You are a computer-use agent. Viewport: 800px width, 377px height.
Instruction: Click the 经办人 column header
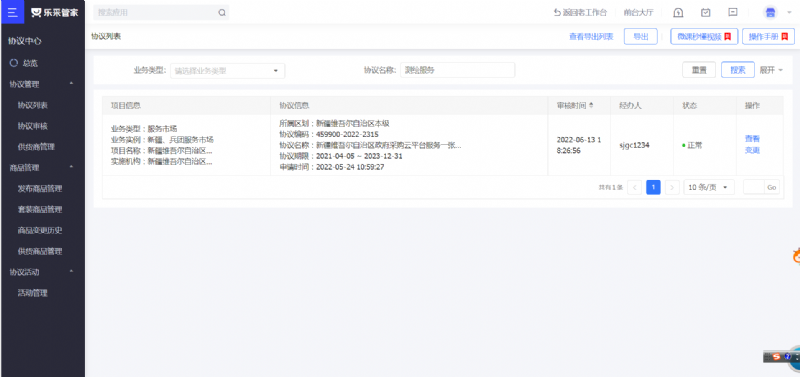630,106
